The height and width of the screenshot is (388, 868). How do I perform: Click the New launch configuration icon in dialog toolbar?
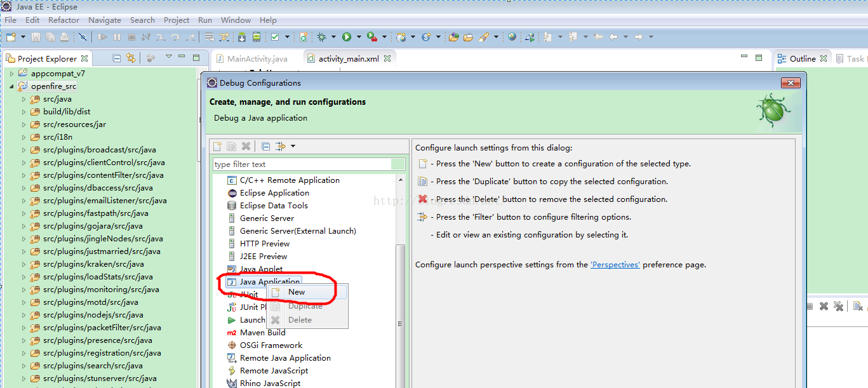[x=217, y=146]
